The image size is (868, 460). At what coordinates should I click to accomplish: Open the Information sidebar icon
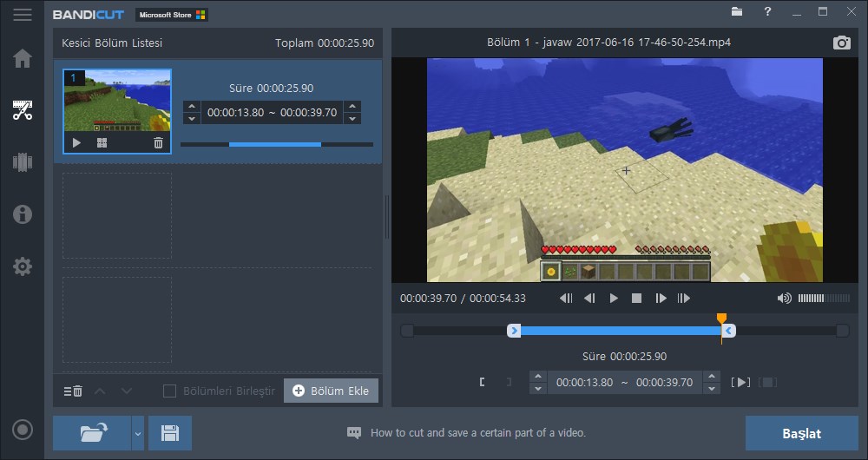click(23, 214)
